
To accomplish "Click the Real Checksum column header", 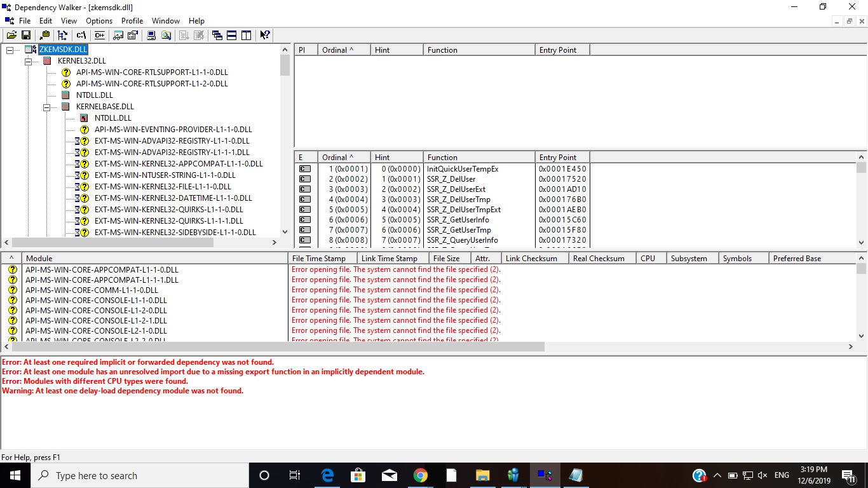I will (x=602, y=259).
